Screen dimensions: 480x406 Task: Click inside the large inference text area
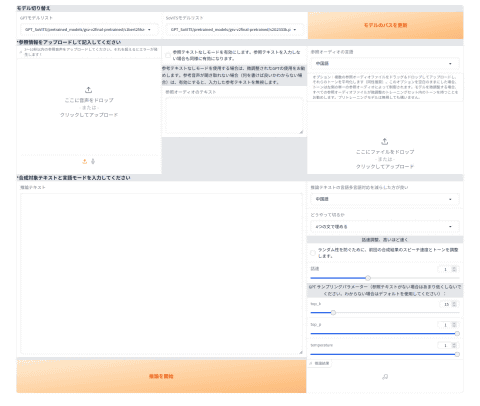161,274
